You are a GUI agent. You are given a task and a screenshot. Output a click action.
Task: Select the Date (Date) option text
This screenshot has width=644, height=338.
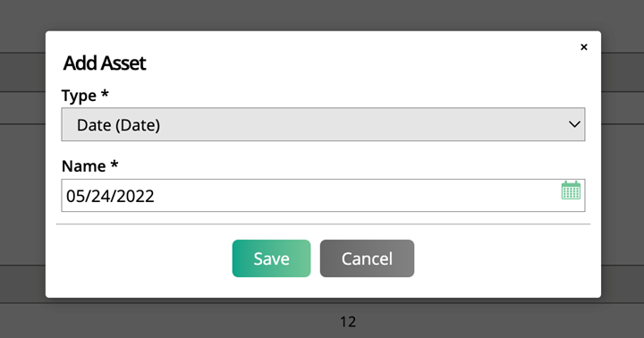(x=118, y=125)
